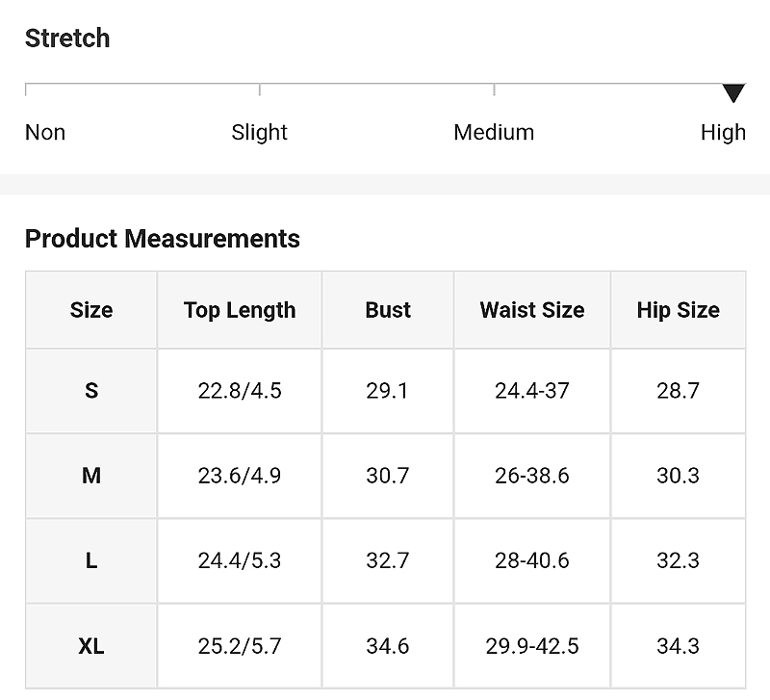Select the S size row label
Screen dimensions: 770x700
tap(91, 391)
